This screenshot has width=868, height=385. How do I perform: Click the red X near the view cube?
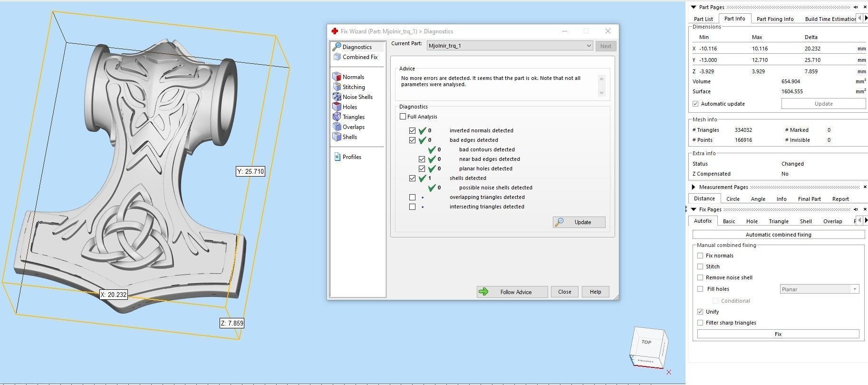(x=669, y=372)
